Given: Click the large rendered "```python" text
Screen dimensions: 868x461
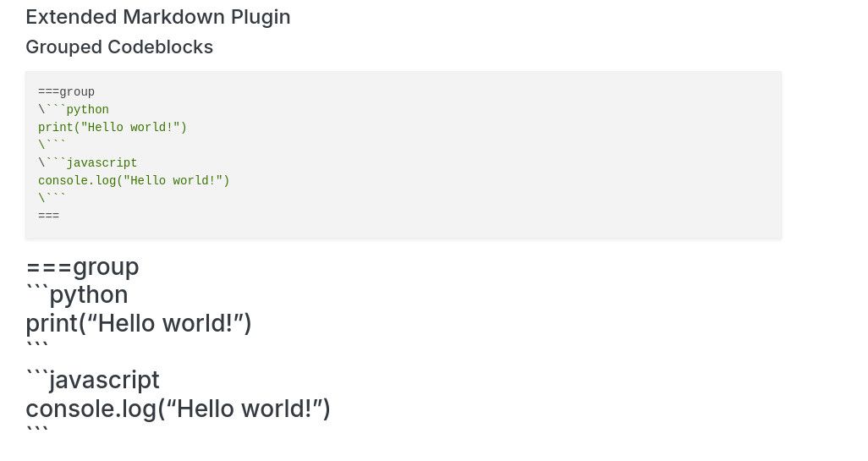Looking at the screenshot, I should tap(77, 295).
